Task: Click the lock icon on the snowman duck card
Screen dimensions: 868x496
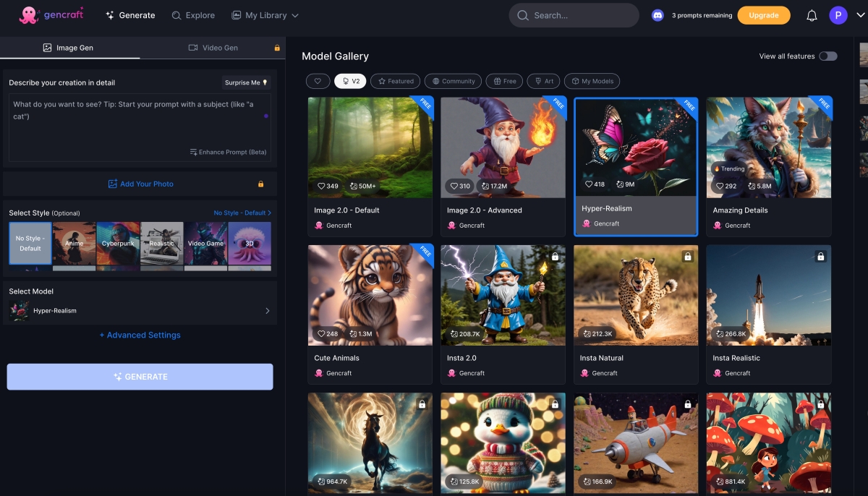Action: [555, 403]
